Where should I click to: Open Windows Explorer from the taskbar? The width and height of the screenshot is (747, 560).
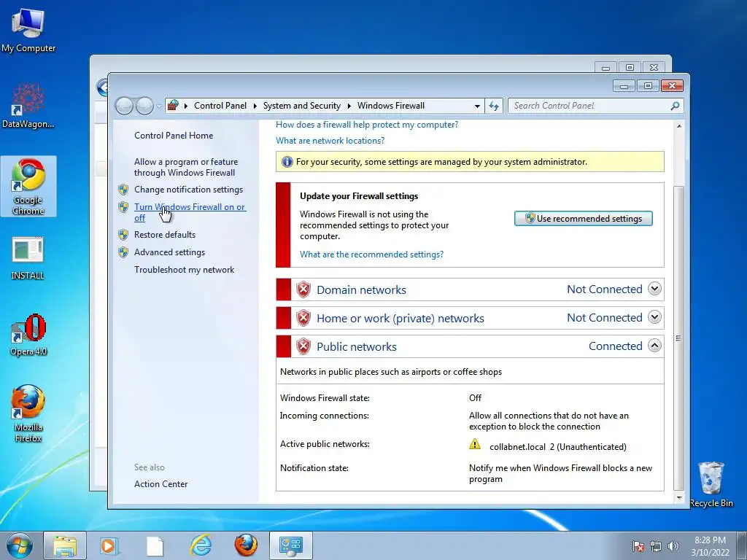pos(65,545)
